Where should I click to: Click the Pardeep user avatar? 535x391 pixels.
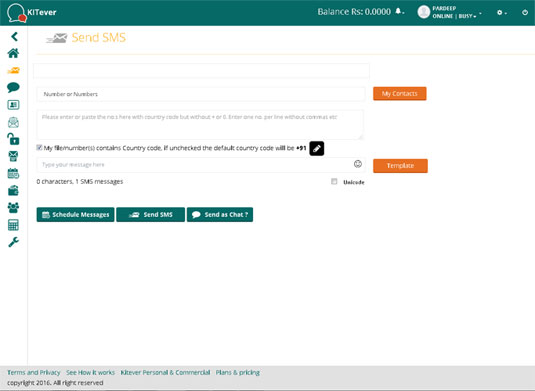[x=423, y=12]
